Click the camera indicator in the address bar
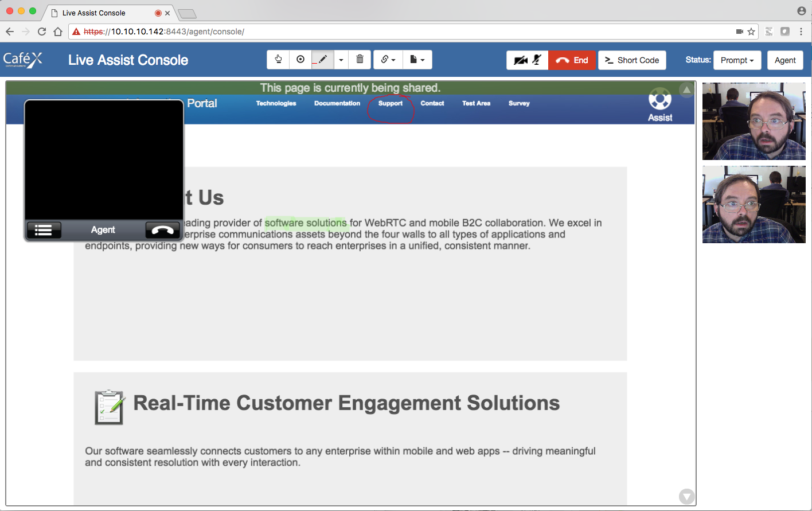The height and width of the screenshot is (511, 812). click(740, 32)
